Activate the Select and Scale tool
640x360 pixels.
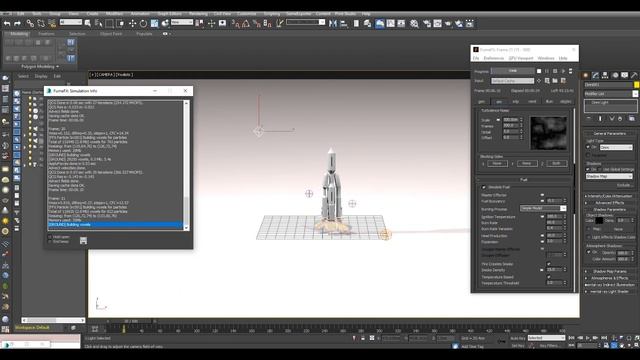click(x=154, y=24)
